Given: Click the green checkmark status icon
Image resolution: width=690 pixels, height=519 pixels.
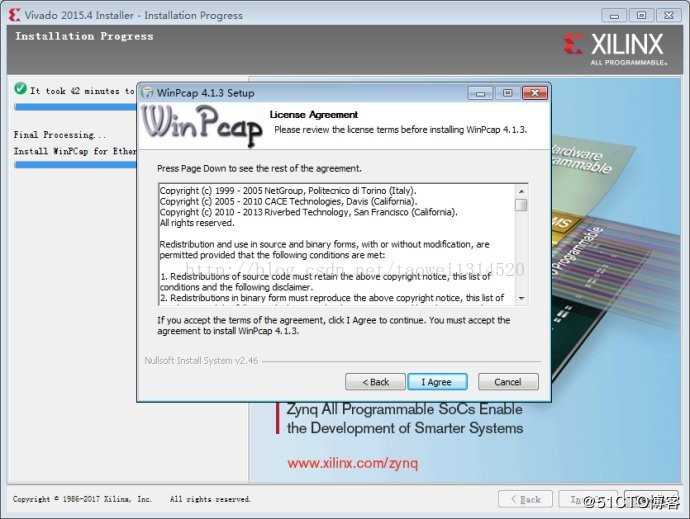Looking at the screenshot, I should click(20, 88).
